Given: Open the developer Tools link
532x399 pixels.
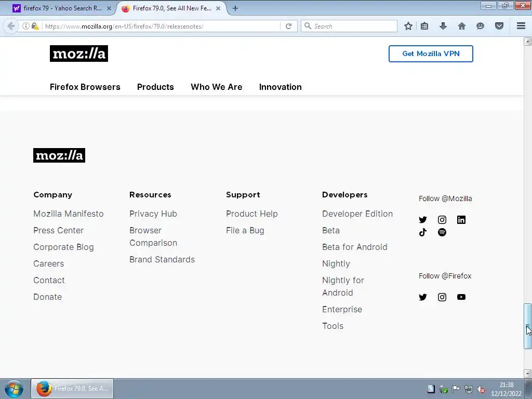Looking at the screenshot, I should [333, 326].
